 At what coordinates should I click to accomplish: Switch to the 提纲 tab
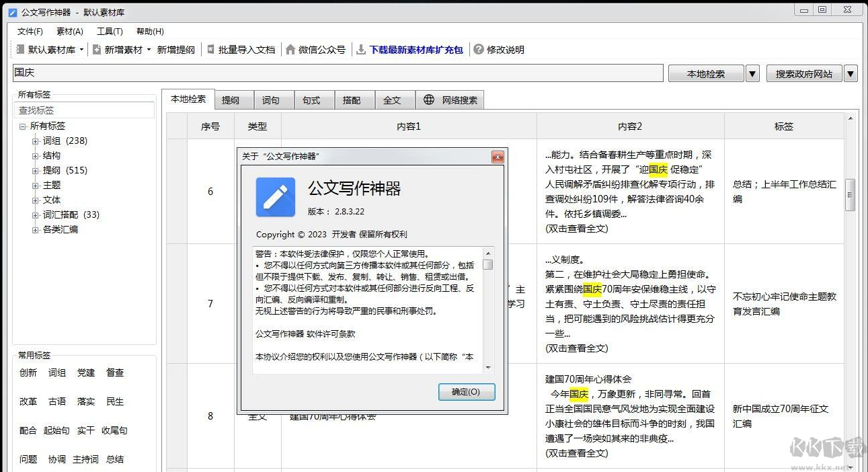click(235, 100)
